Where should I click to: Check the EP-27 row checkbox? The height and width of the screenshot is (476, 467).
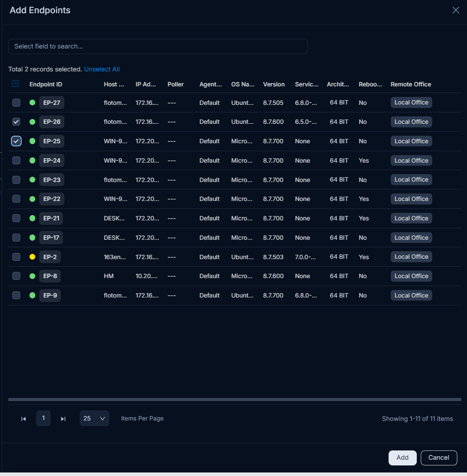coord(16,103)
